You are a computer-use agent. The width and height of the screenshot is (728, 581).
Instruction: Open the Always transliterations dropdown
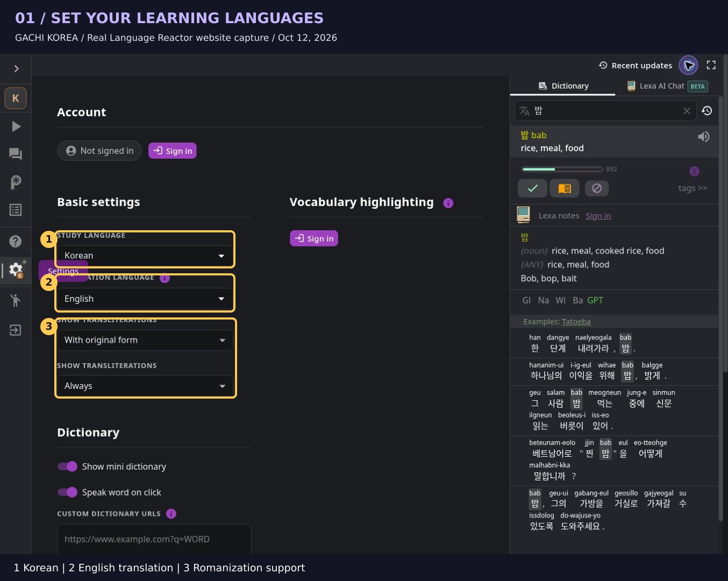click(145, 386)
